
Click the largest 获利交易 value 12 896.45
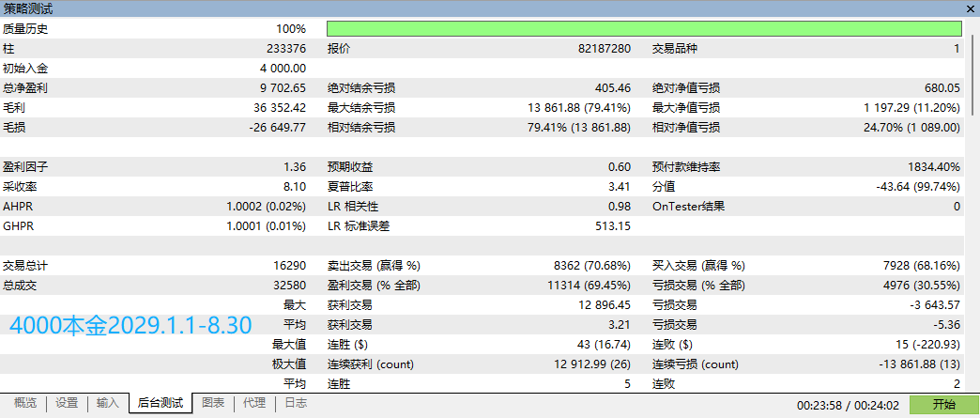(605, 305)
